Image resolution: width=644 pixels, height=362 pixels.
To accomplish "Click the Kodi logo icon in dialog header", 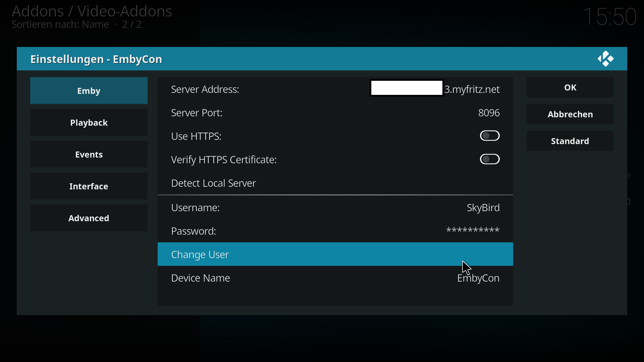I will pos(605,59).
